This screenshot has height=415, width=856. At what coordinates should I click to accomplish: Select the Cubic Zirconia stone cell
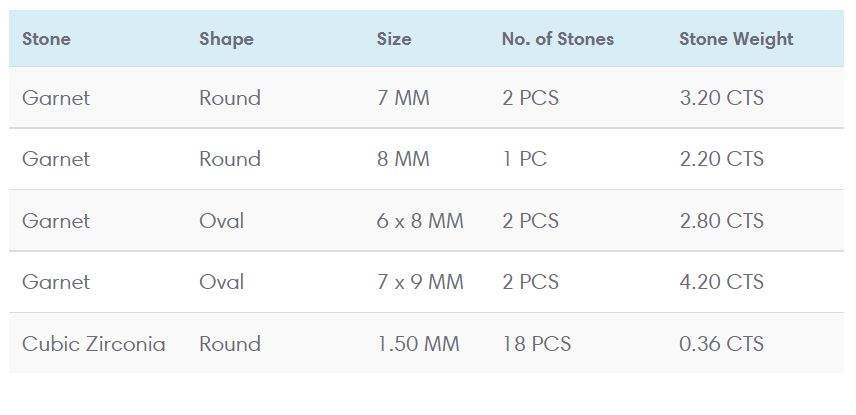[94, 344]
